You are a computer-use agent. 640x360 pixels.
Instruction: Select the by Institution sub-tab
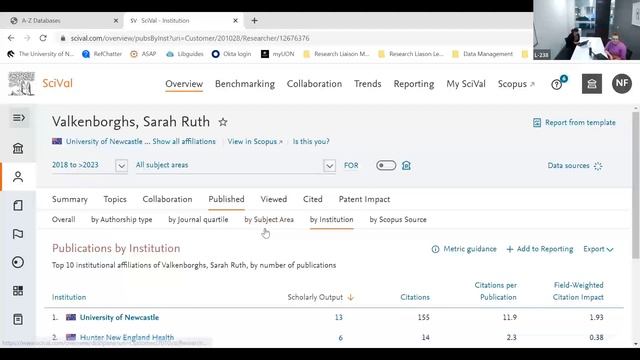point(331,220)
